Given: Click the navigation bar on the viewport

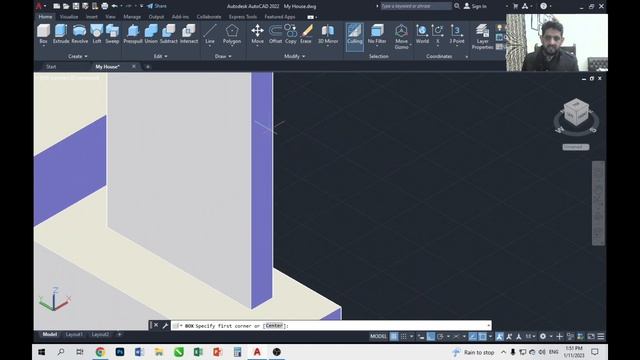Looking at the screenshot, I should click(x=598, y=203).
